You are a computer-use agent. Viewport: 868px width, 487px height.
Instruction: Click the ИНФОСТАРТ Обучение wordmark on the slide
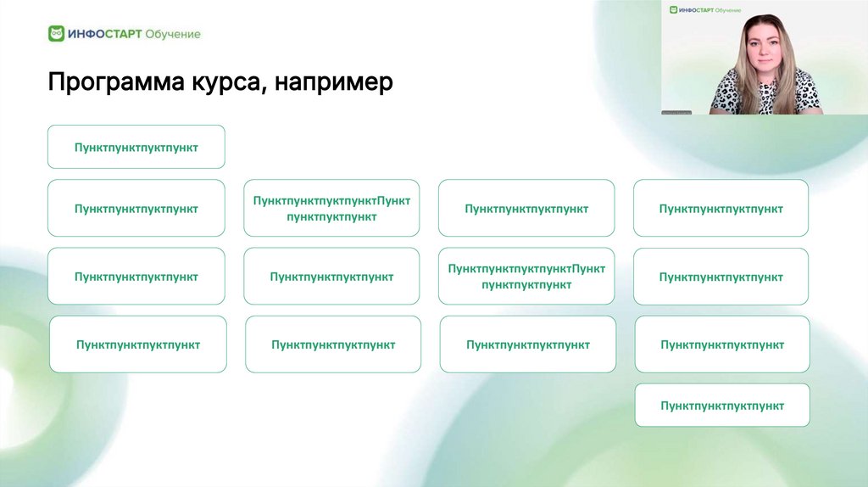134,34
